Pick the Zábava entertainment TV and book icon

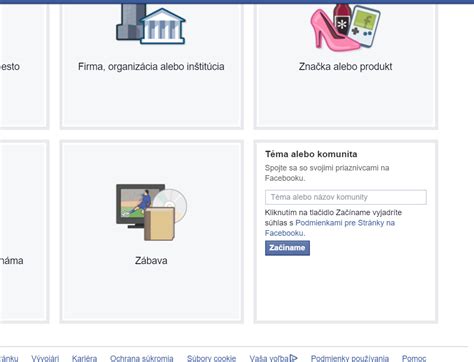point(151,212)
